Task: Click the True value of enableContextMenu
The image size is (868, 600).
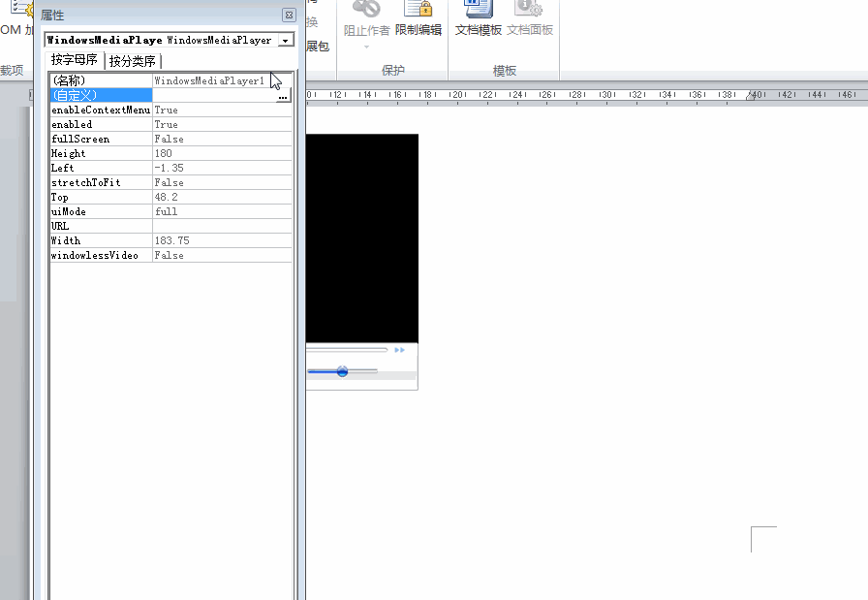Action: (x=222, y=110)
